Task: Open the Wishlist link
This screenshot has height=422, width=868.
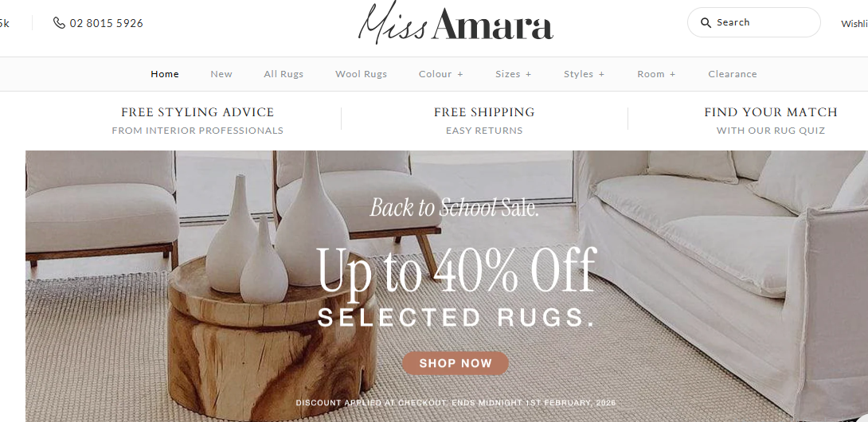Action: click(854, 24)
